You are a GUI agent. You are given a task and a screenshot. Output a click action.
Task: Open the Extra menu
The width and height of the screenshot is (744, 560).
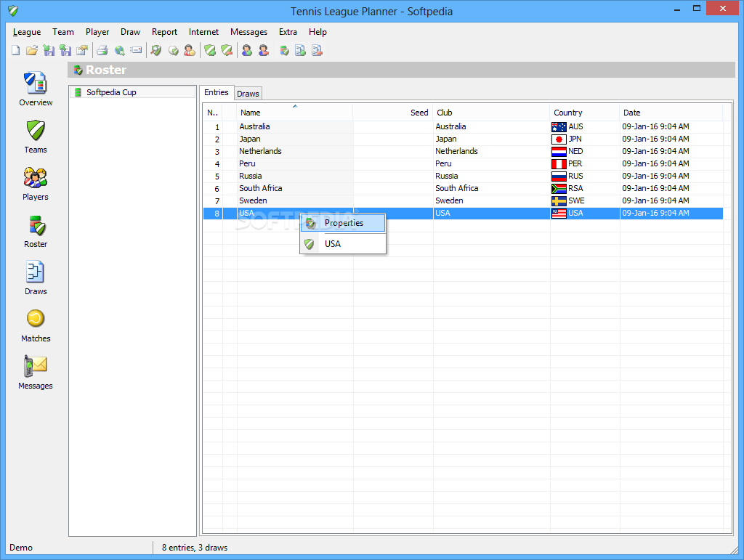288,32
